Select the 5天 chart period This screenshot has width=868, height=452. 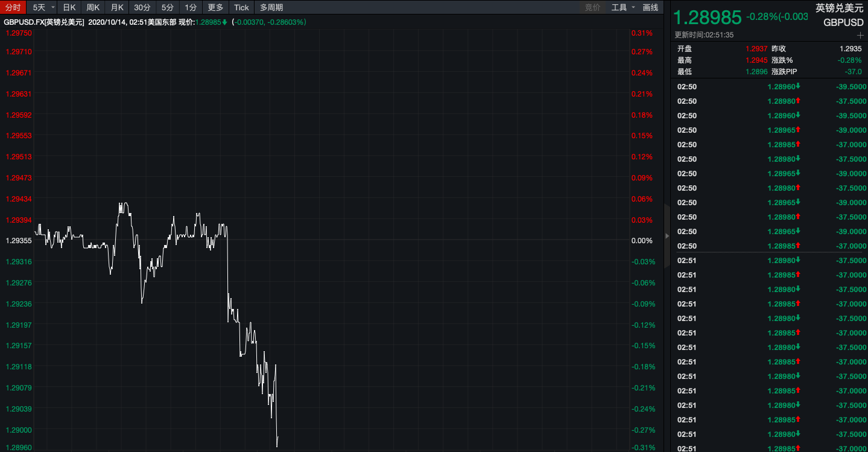click(39, 7)
